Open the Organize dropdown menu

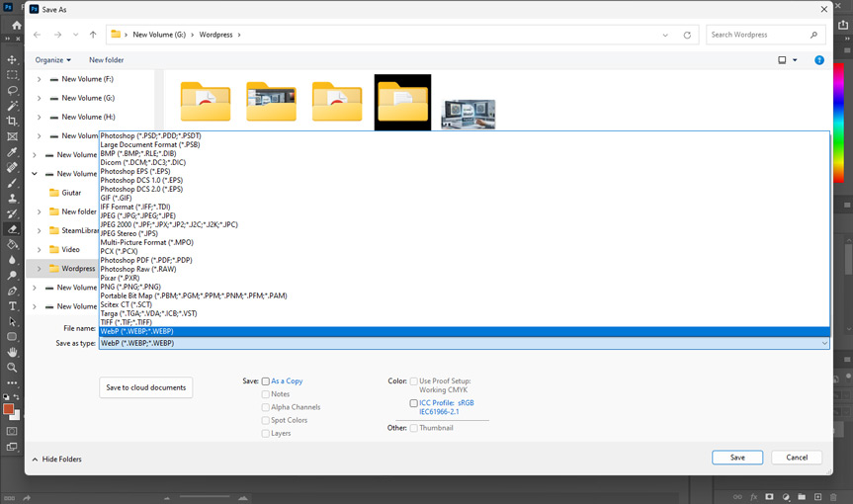pos(52,60)
